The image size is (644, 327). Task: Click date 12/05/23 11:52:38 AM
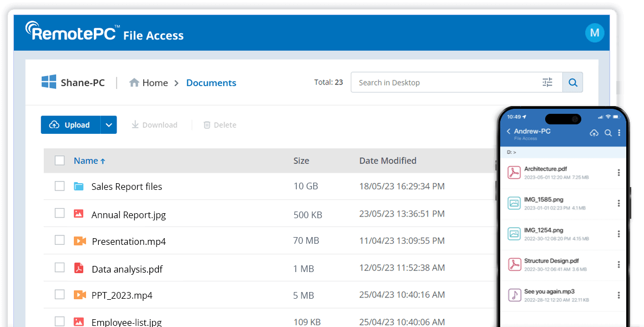tap(402, 268)
